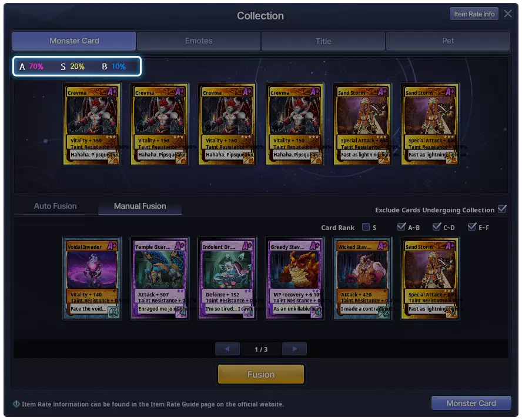Viewport: 522px width, 420px height.
Task: Toggle the E~F card rank checkbox
Action: point(471,227)
